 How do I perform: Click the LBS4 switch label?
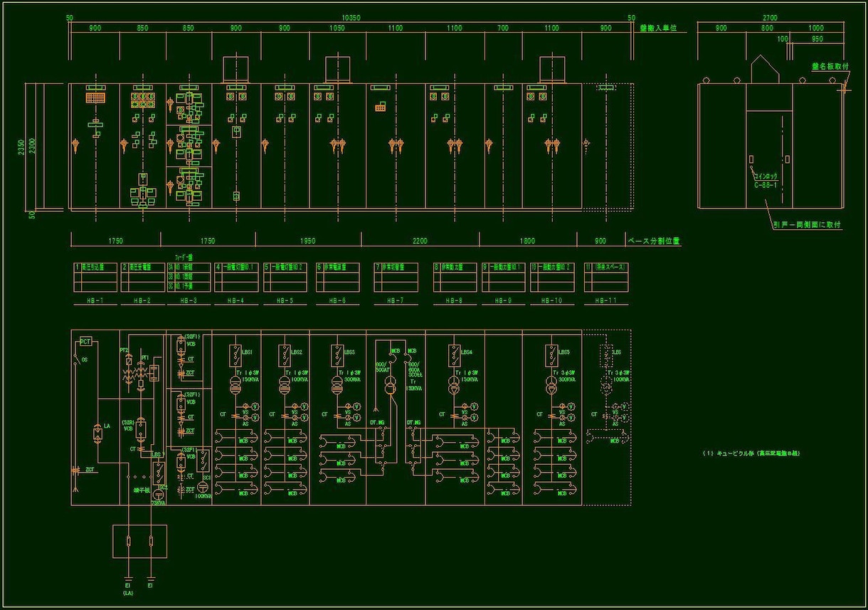tap(467, 352)
